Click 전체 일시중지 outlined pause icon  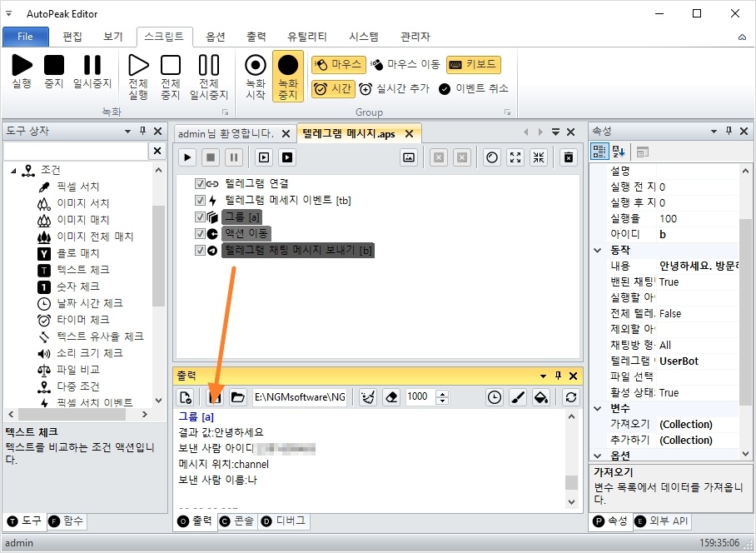pyautogui.click(x=209, y=76)
